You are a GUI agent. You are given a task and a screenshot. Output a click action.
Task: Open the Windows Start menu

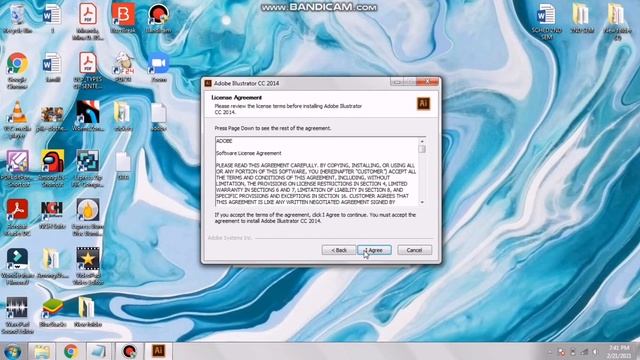point(13,351)
